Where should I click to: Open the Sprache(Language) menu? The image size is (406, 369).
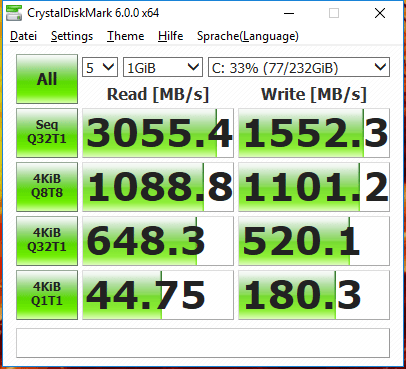pos(248,36)
